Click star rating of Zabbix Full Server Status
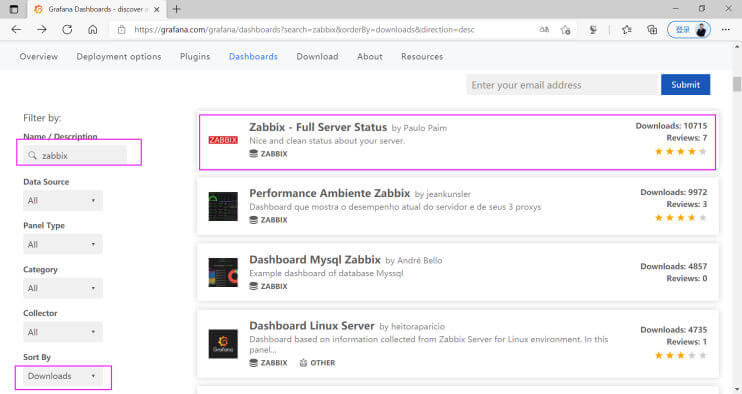This screenshot has width=742, height=394. pos(680,151)
